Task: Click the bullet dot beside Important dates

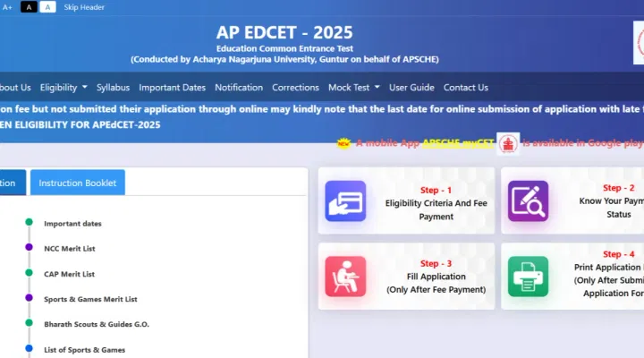Action: click(x=29, y=222)
